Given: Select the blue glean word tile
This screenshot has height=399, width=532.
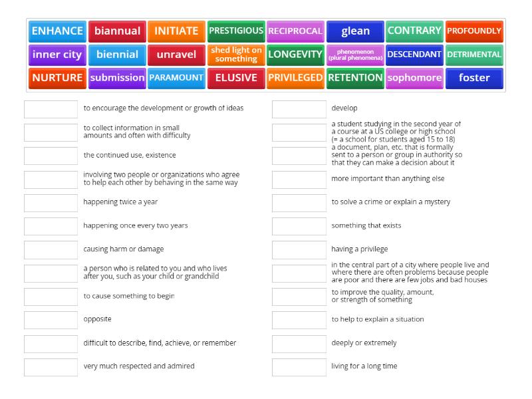Looking at the screenshot, I should [x=355, y=31].
